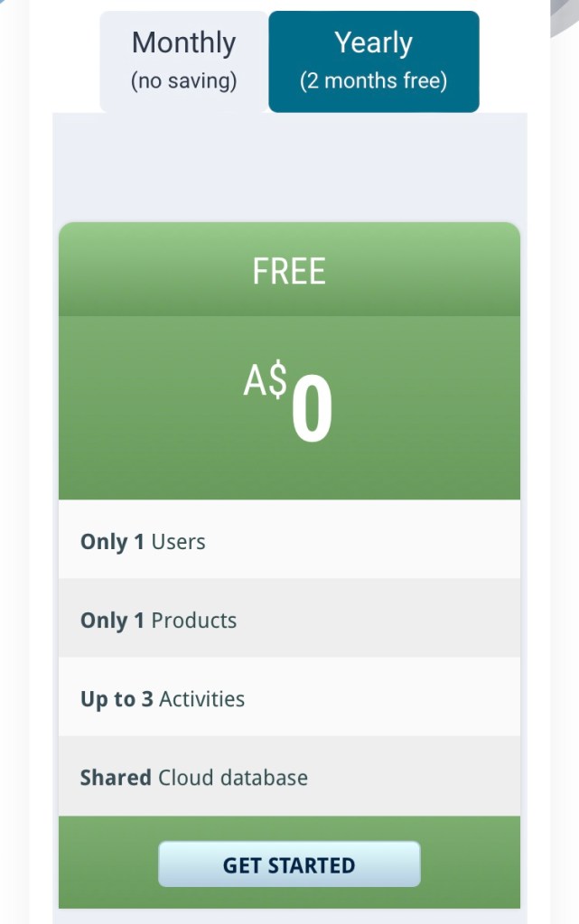The height and width of the screenshot is (924, 579).
Task: Select the Only 1 Products feature row
Action: [x=289, y=621]
